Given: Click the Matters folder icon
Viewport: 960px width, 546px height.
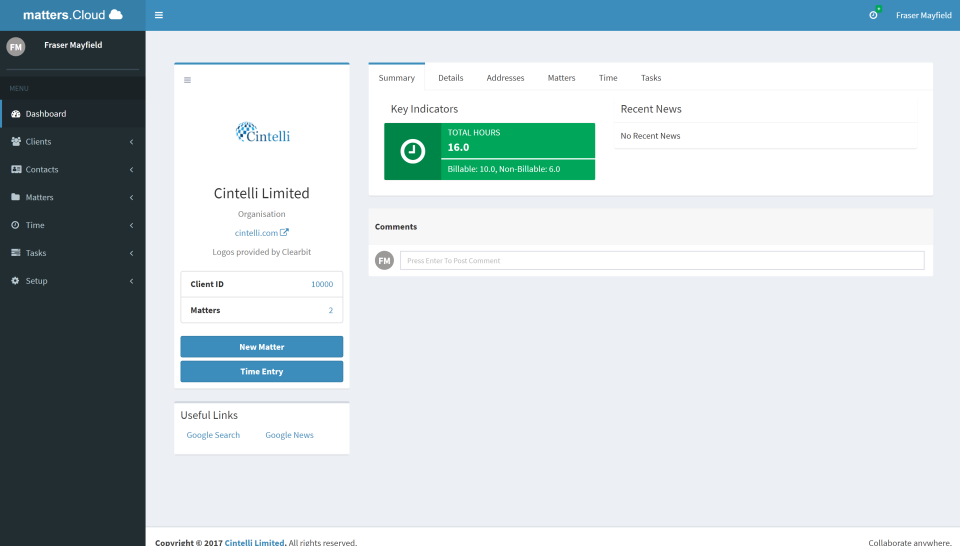Looking at the screenshot, I should [15, 197].
